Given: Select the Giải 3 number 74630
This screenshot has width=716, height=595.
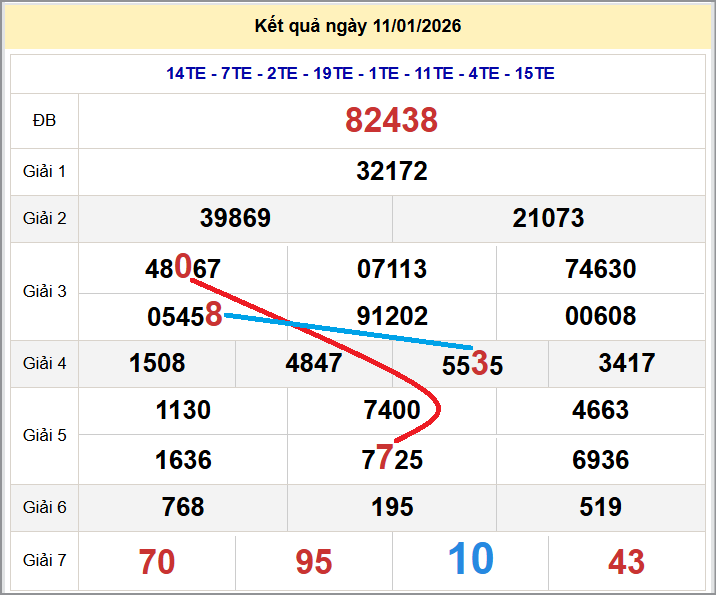Looking at the screenshot, I should tap(600, 269).
